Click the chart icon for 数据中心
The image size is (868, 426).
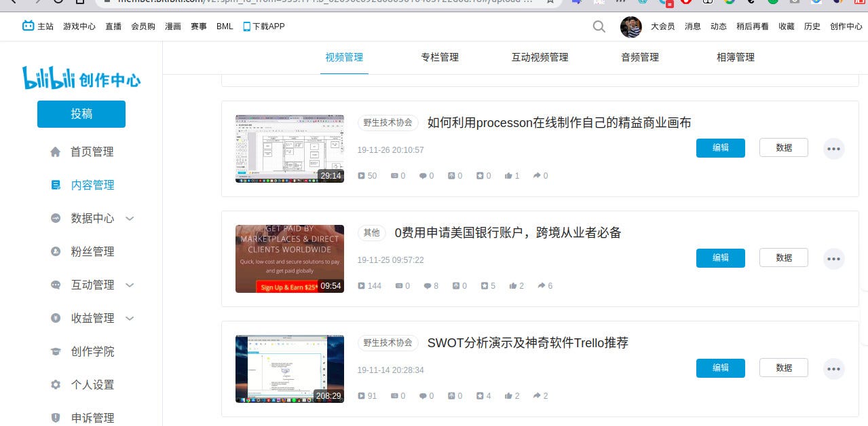(56, 218)
